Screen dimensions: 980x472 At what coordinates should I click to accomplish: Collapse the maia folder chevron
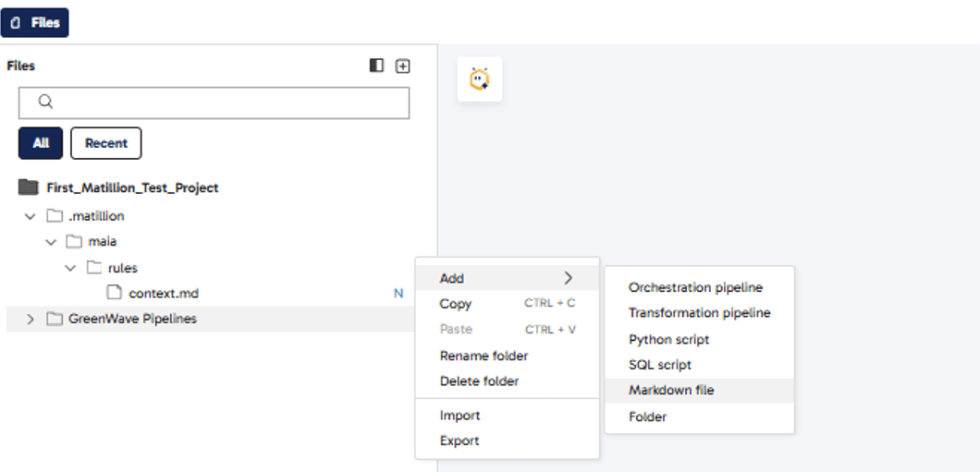tap(51, 242)
